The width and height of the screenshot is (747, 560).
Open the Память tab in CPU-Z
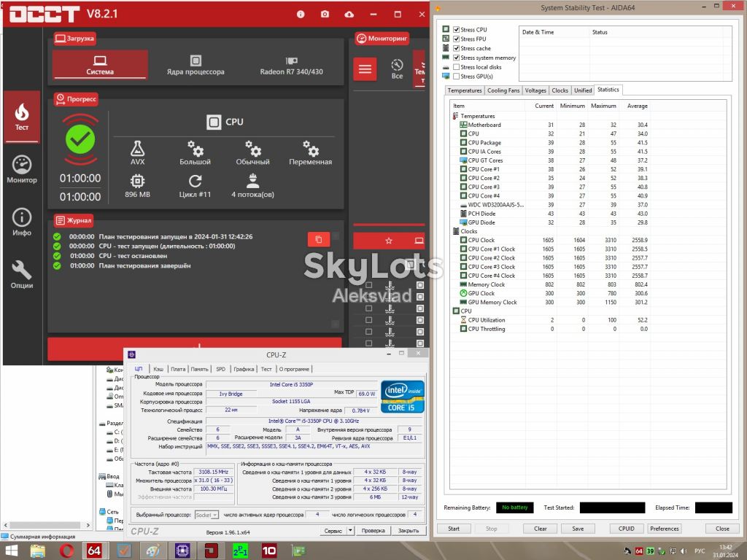(x=199, y=369)
